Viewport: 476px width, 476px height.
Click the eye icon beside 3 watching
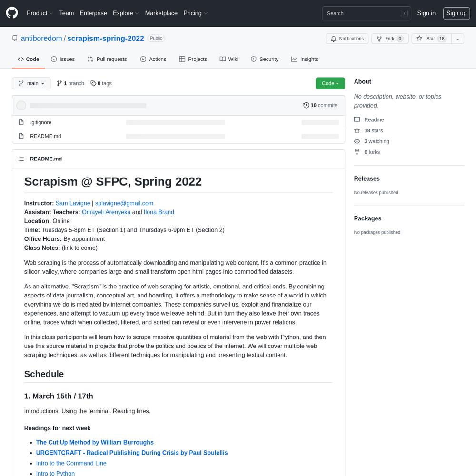tap(357, 141)
